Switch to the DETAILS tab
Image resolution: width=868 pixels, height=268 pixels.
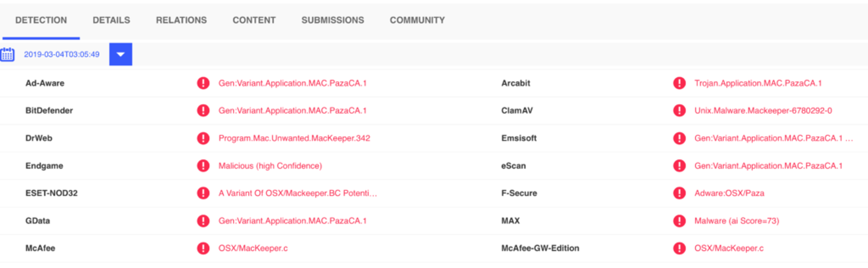click(112, 20)
